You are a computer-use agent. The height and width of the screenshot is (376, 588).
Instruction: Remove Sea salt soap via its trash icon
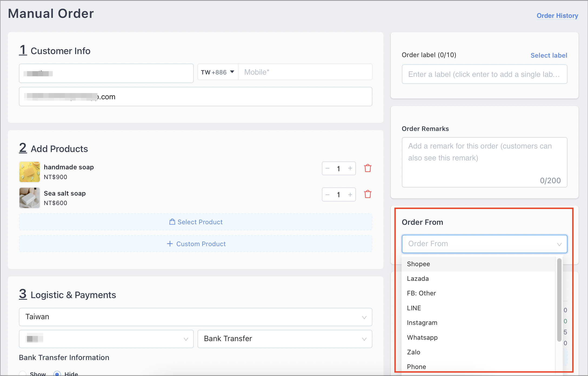(367, 194)
